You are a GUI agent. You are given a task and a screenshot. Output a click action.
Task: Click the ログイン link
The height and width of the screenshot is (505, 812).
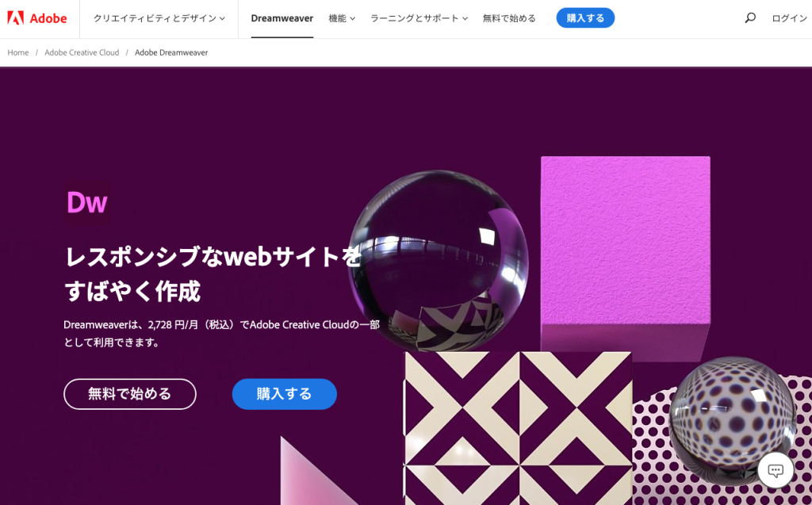pyautogui.click(x=789, y=18)
